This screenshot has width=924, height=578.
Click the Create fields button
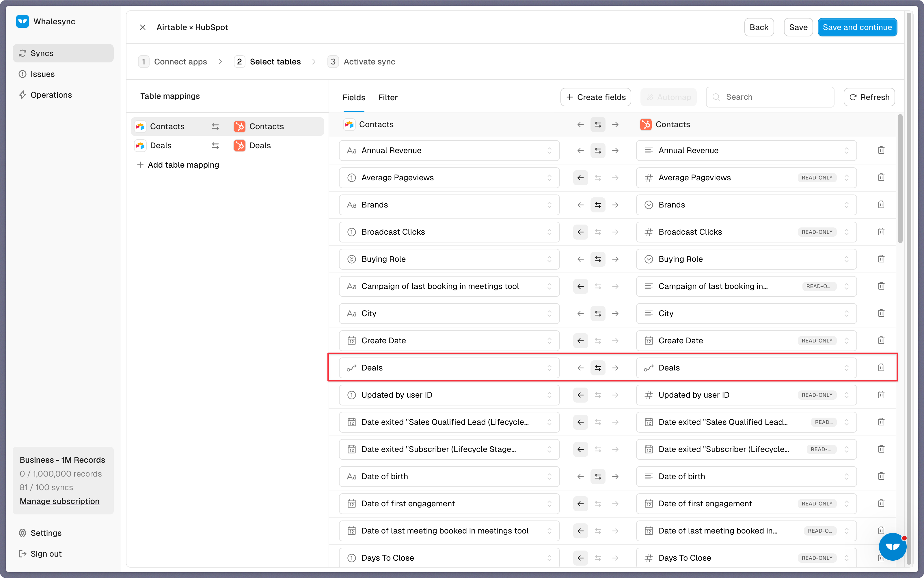[595, 97]
